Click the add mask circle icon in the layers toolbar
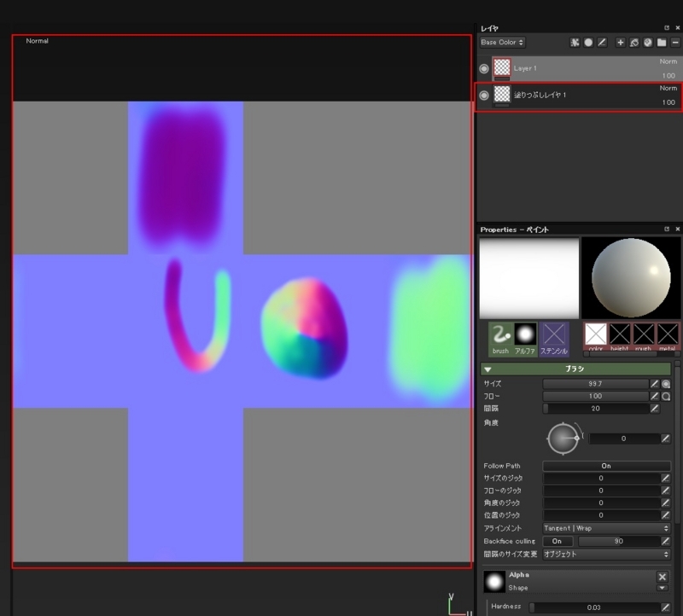This screenshot has width=683, height=616. [588, 42]
